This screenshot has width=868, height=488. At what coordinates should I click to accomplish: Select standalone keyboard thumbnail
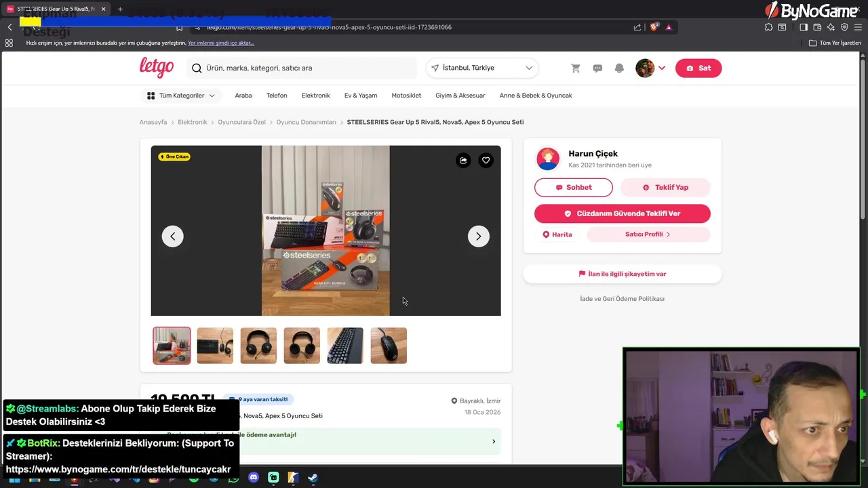coord(345,346)
